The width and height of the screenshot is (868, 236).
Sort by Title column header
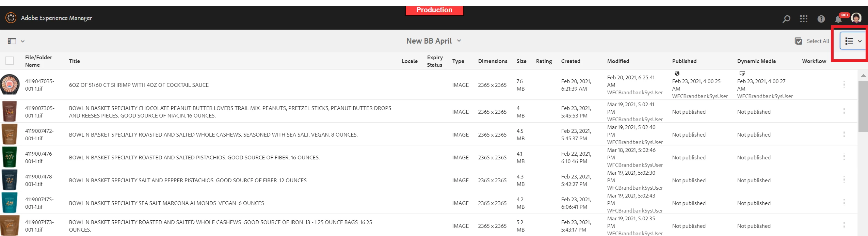point(75,61)
